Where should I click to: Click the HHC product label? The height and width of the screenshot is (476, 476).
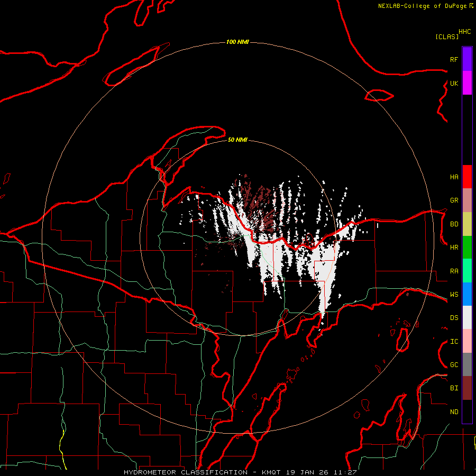[x=464, y=32]
